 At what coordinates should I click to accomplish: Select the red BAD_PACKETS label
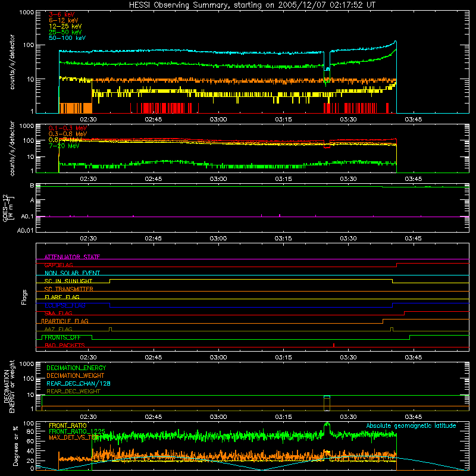65,345
